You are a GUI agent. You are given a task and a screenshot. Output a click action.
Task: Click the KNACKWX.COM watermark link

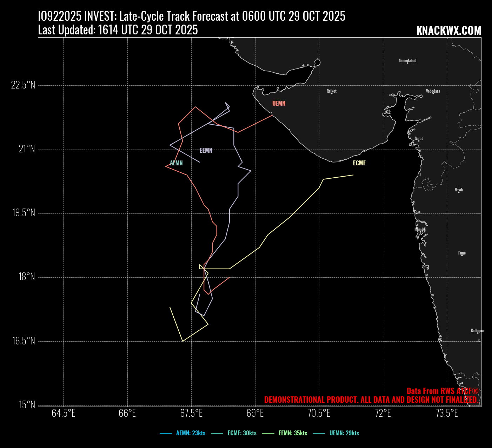pyautogui.click(x=448, y=31)
